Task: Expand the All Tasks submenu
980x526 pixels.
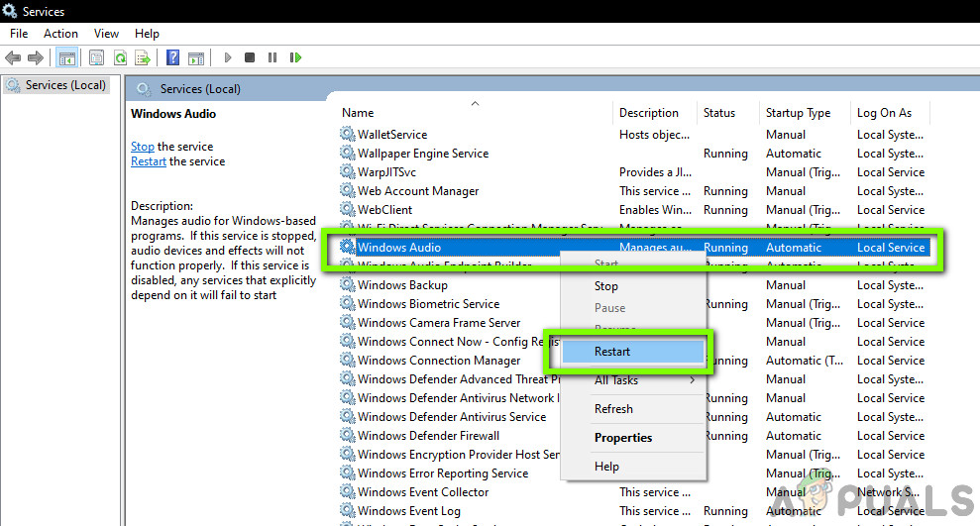Action: (633, 379)
